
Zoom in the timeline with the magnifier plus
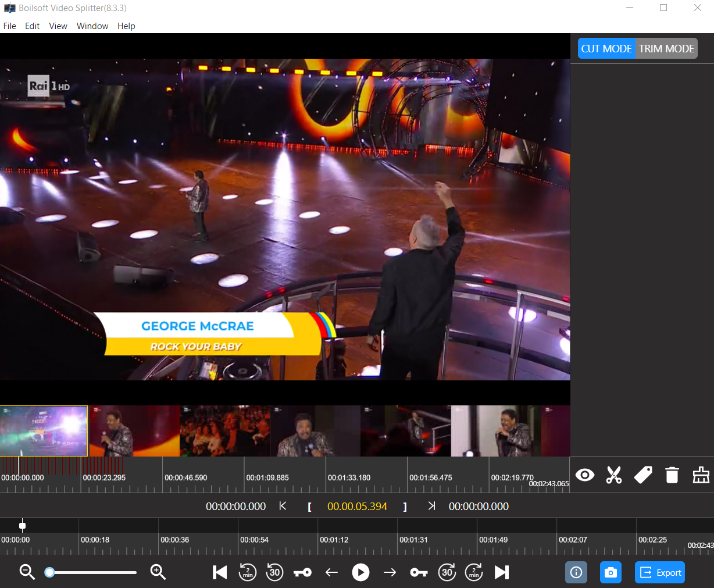[x=158, y=572]
